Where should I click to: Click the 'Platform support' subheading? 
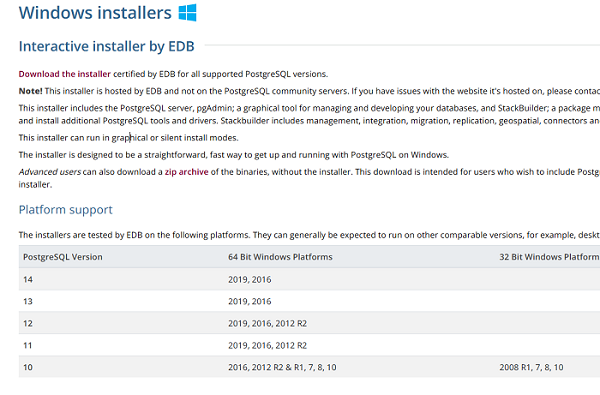pos(65,210)
